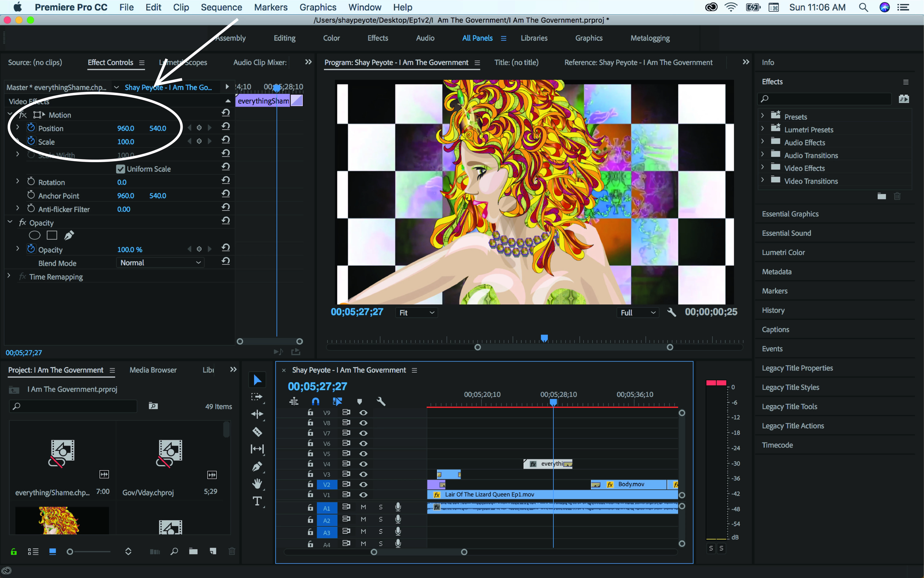This screenshot has width=924, height=578.
Task: Show overflow tabs in Source panel group
Action: [308, 62]
